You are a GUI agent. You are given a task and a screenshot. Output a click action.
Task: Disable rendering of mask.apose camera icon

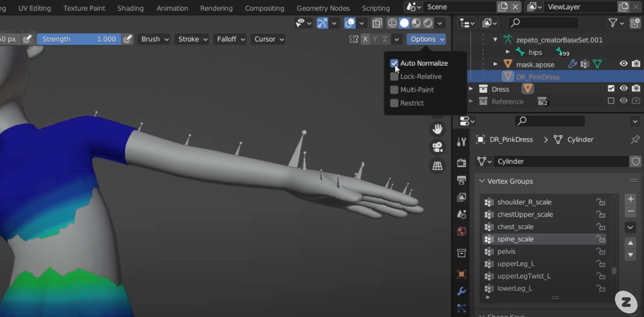pos(636,64)
